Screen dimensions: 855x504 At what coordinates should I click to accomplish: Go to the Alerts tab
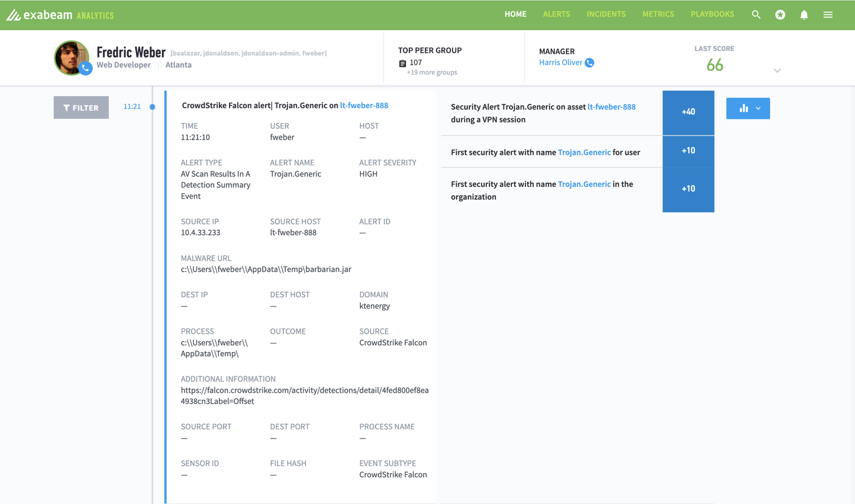coord(556,14)
